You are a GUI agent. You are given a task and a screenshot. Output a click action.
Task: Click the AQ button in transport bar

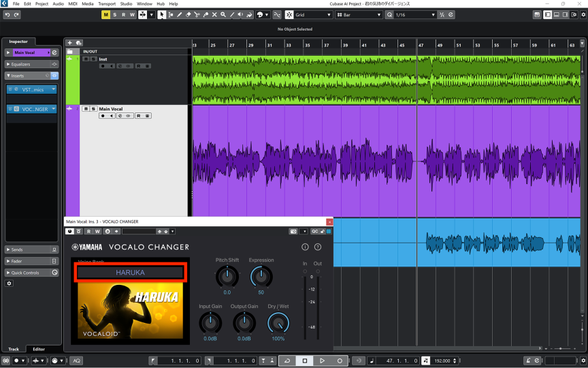(76, 361)
